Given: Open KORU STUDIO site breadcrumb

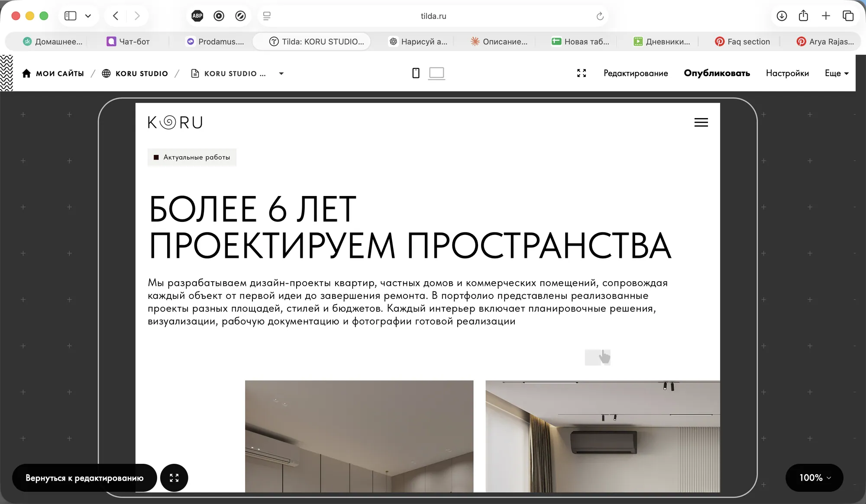Looking at the screenshot, I should pos(135,74).
